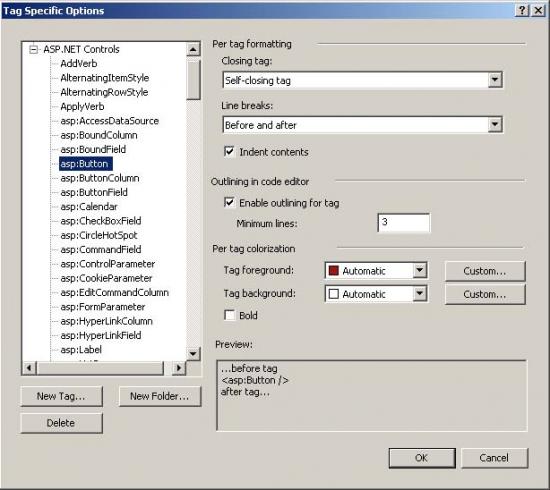Open the Tag foreground color dropdown

click(420, 270)
